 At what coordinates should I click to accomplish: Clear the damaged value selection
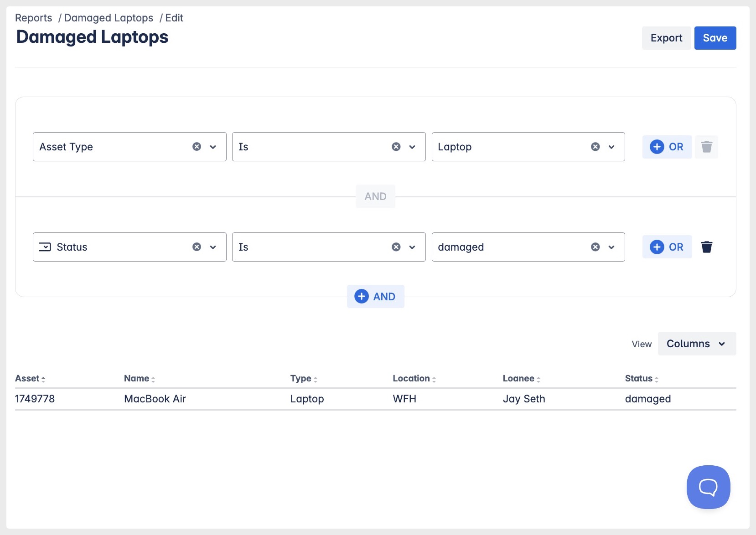point(595,247)
